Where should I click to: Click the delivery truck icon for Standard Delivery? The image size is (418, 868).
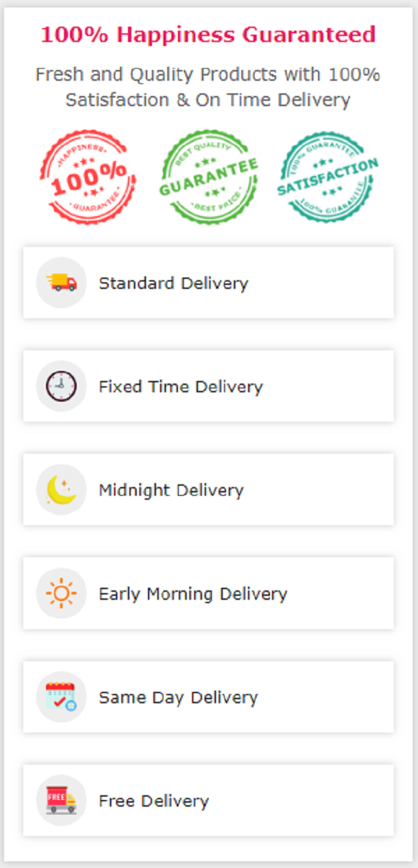[61, 283]
